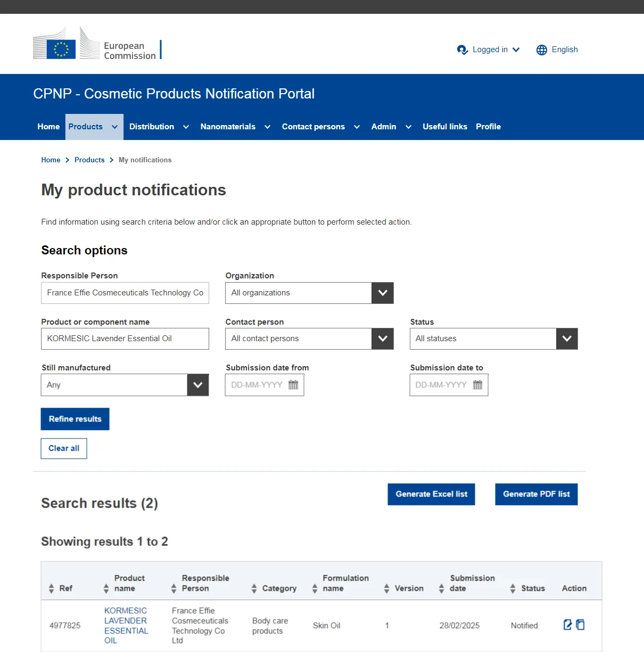Image resolution: width=644 pixels, height=652 pixels.
Task: Click the Refine results button
Action: click(75, 419)
